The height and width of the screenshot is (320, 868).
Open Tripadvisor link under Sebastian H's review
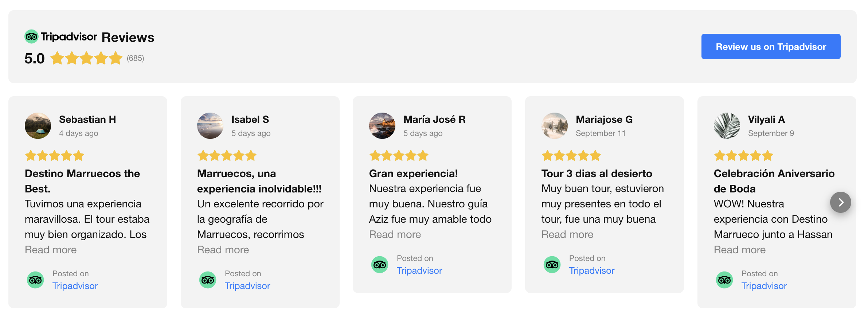point(75,286)
